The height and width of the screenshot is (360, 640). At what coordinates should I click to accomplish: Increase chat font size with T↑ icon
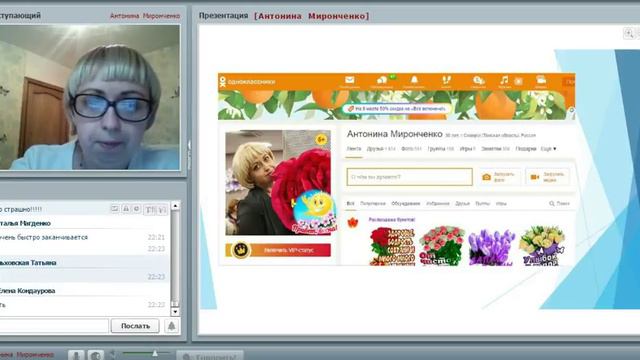click(x=150, y=210)
